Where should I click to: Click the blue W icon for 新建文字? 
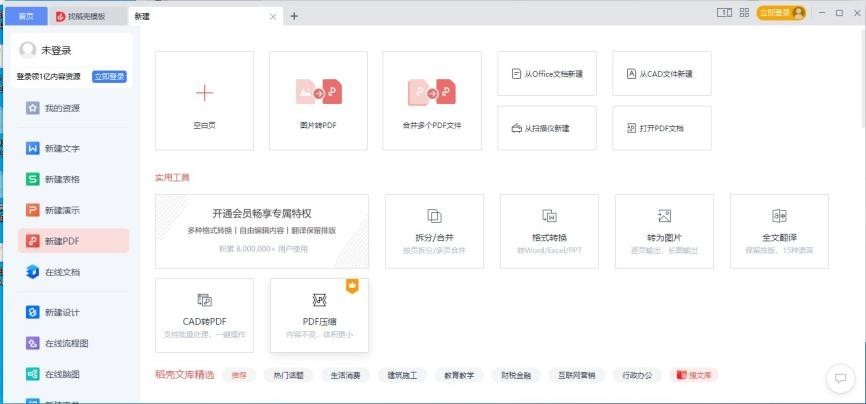click(33, 148)
